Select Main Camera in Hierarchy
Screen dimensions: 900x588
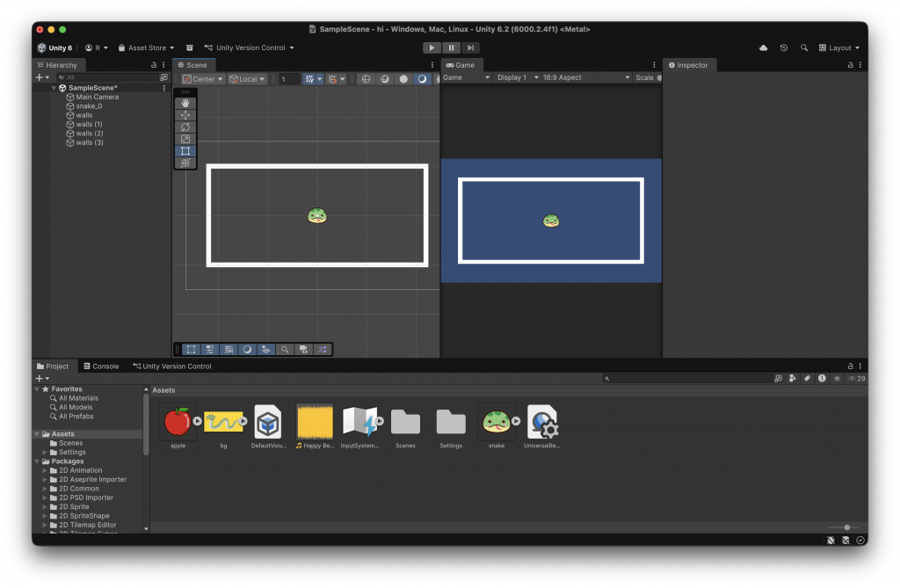point(97,97)
